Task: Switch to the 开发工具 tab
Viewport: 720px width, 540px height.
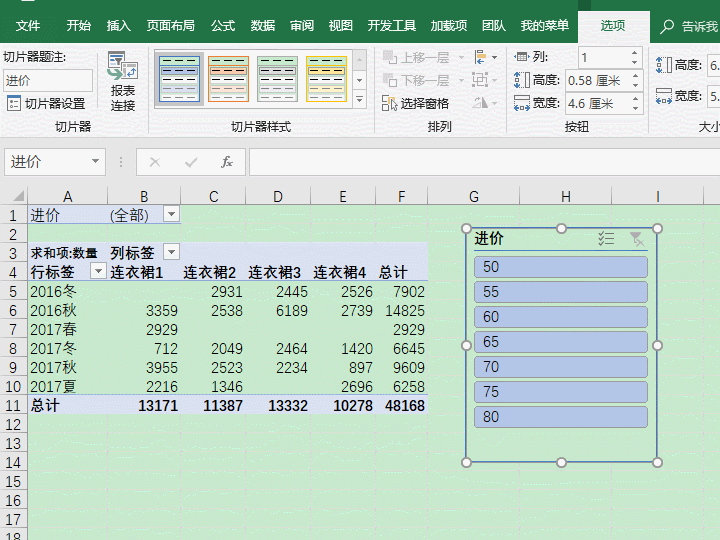Action: [x=392, y=26]
